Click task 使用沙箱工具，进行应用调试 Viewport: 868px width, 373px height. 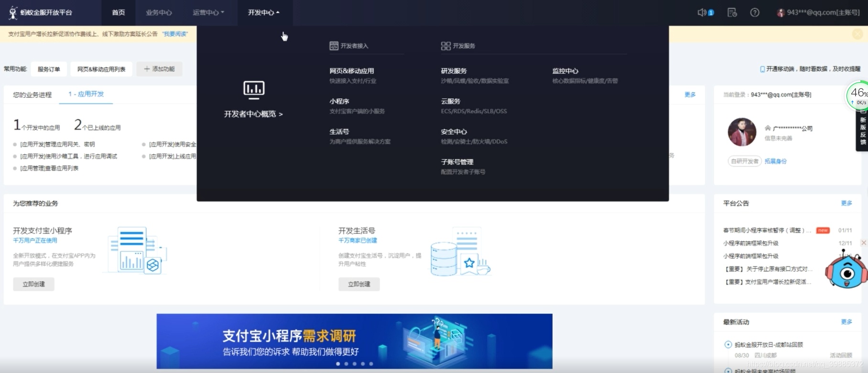click(x=68, y=156)
